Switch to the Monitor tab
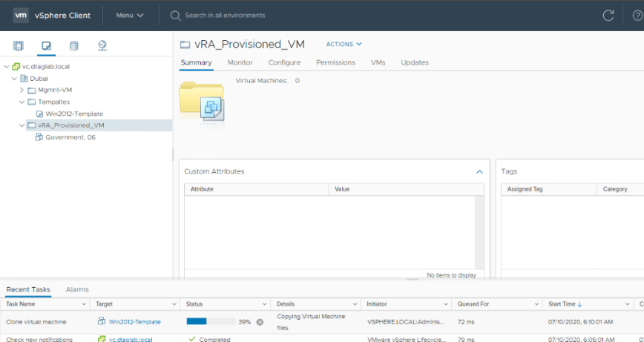Viewport: 644px width, 342px height. tap(240, 62)
